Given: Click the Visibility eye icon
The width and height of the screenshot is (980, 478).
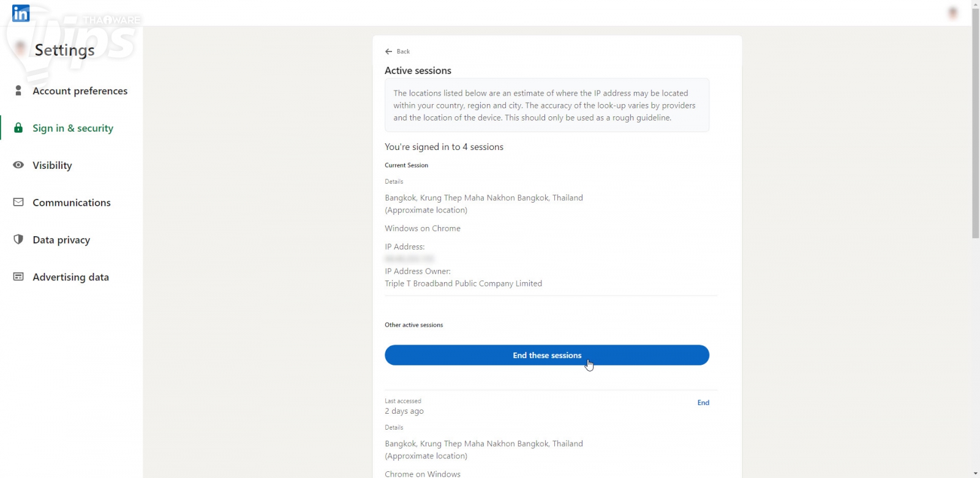Looking at the screenshot, I should point(18,165).
